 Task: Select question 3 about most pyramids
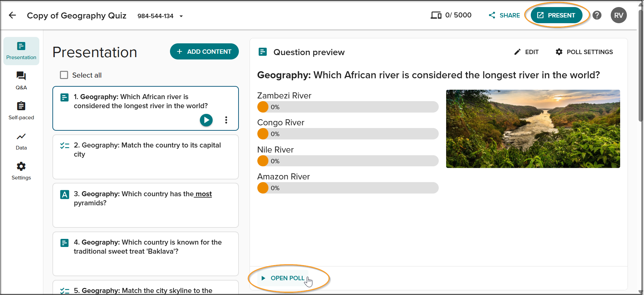point(145,205)
